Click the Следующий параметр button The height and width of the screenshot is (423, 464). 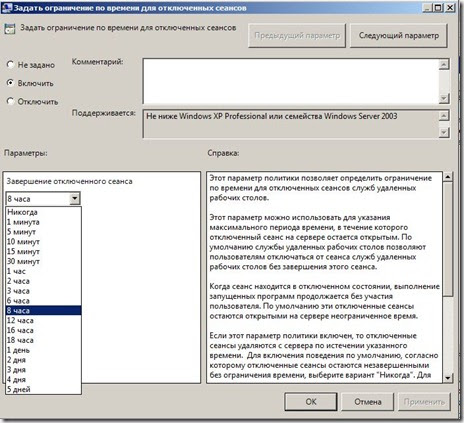click(399, 36)
